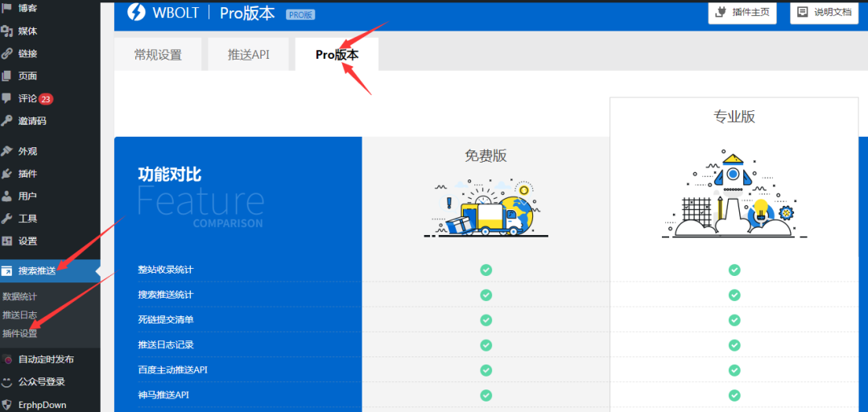Click the 免费版 delivery truck illustration

(x=485, y=208)
